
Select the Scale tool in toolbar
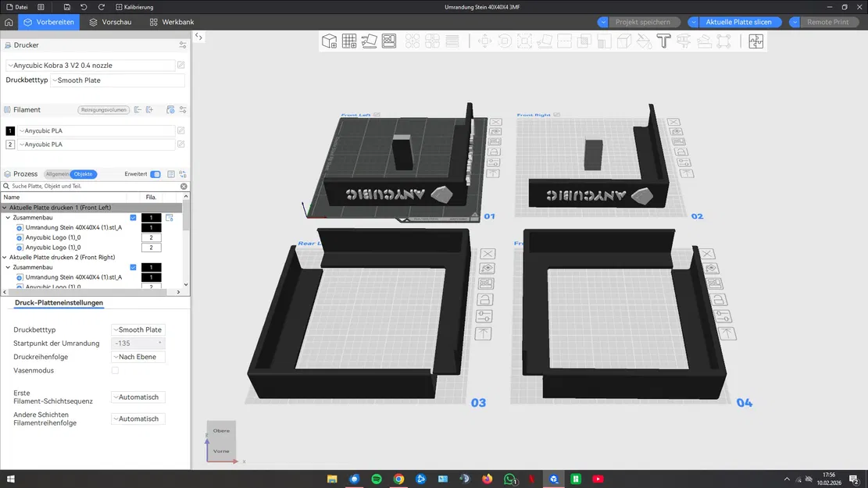(524, 41)
